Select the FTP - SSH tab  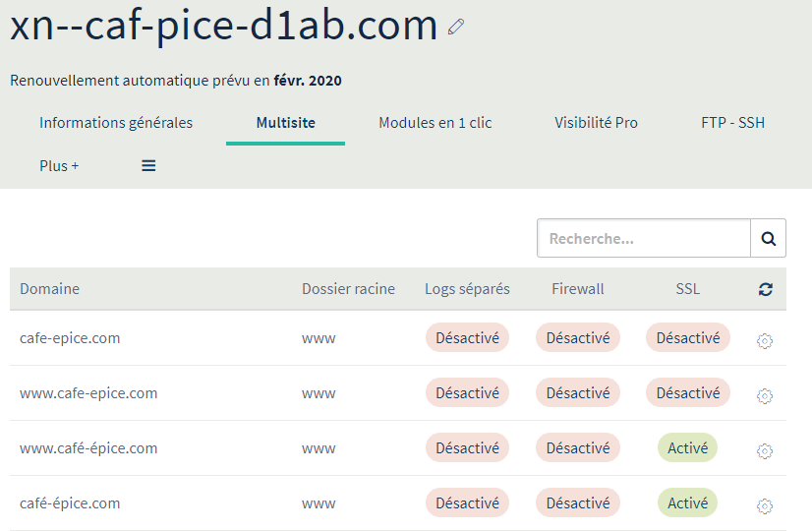pyautogui.click(x=732, y=123)
